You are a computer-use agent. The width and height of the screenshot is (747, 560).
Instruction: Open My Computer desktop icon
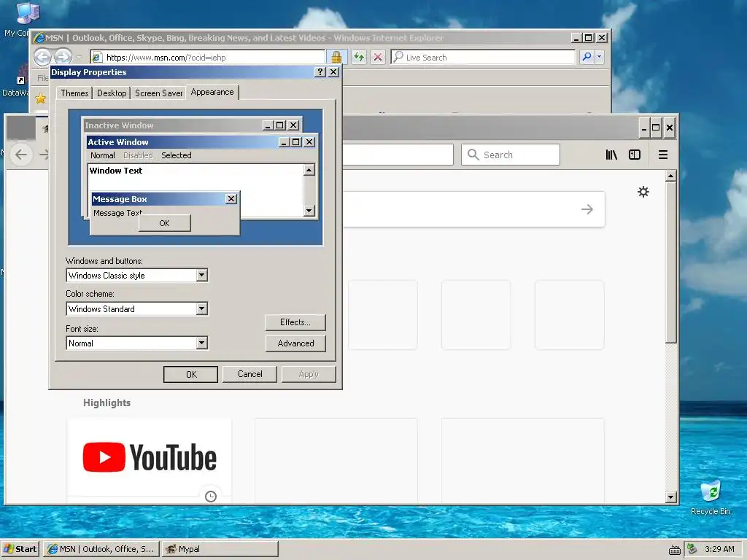click(x=27, y=13)
